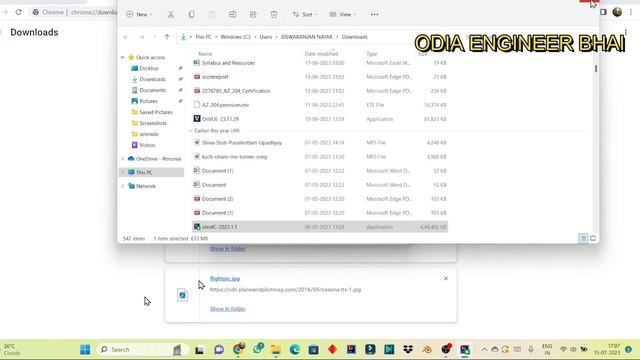Reload the Chrome page

pyautogui.click(x=18, y=12)
